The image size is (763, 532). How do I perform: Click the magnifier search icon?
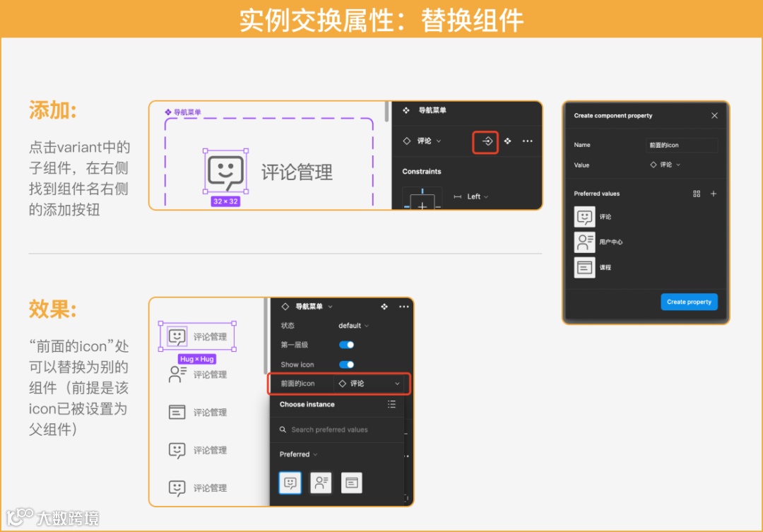(283, 430)
